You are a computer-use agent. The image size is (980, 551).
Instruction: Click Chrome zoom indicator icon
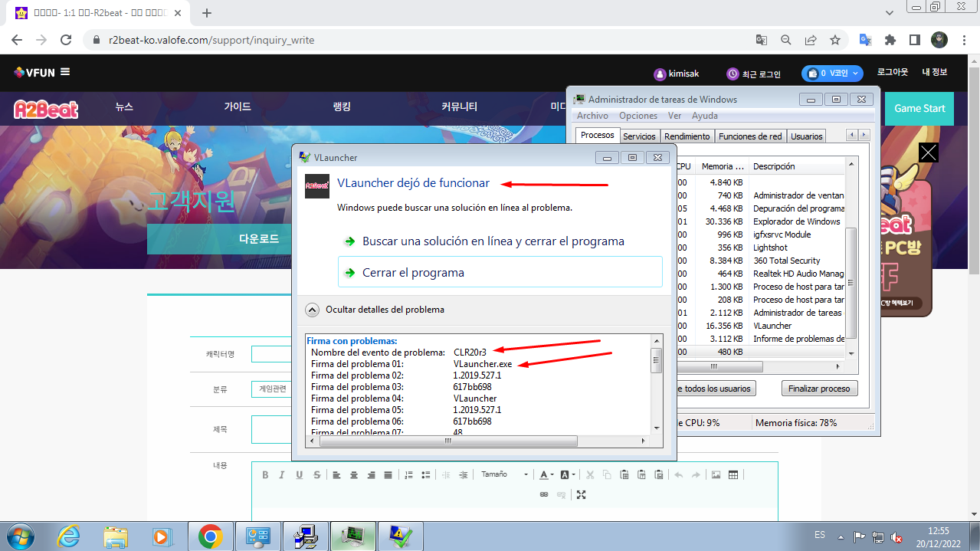pyautogui.click(x=786, y=40)
